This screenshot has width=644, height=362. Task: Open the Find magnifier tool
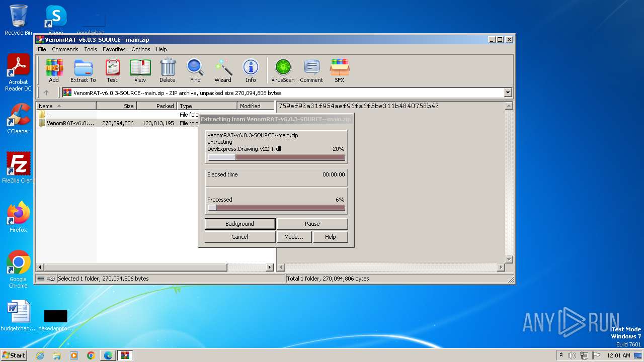pos(195,70)
